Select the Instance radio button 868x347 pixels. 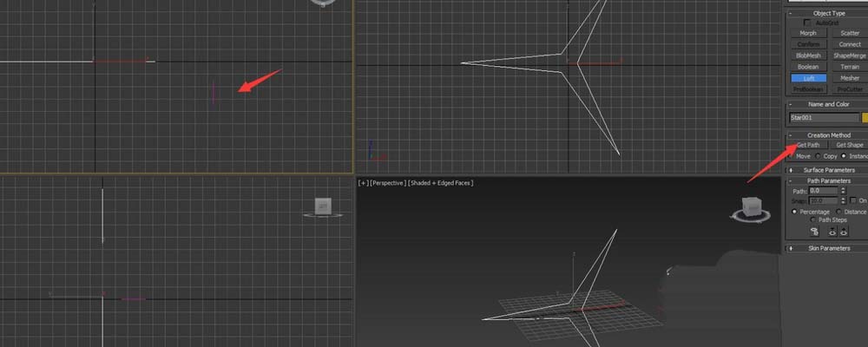844,156
